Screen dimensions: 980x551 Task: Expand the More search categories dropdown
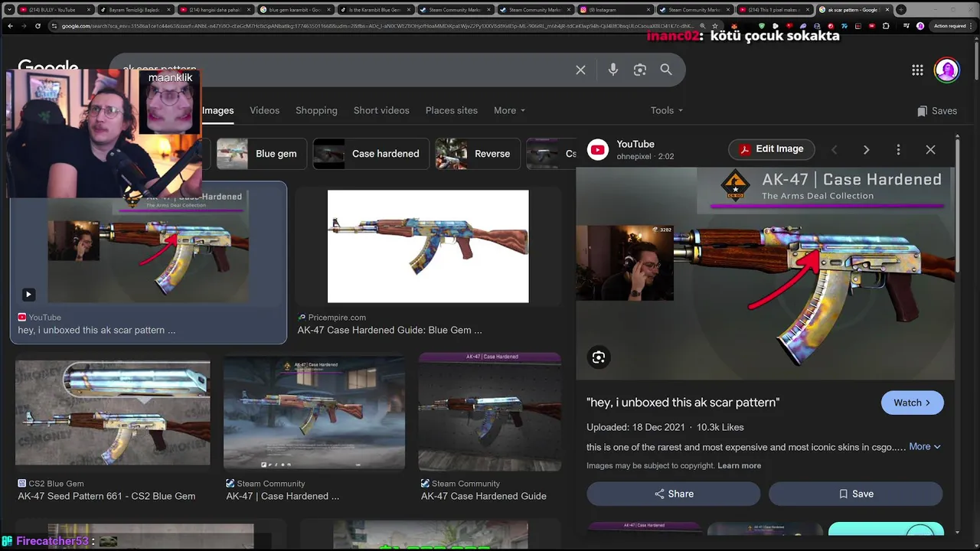pos(509,110)
